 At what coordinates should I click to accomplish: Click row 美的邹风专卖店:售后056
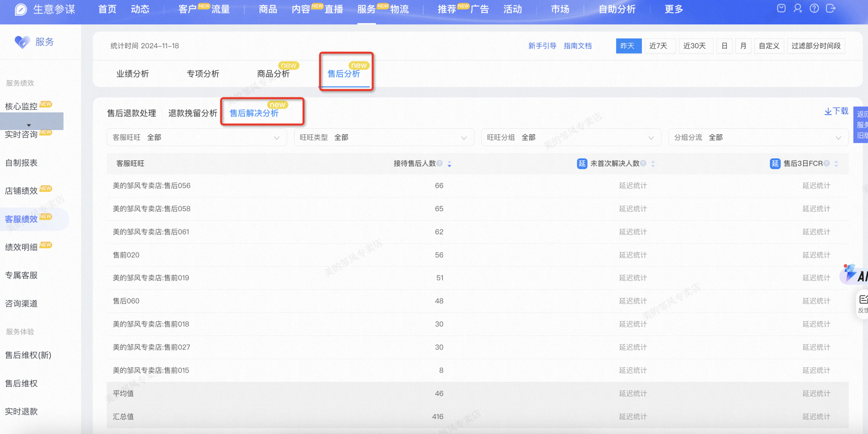click(477, 186)
